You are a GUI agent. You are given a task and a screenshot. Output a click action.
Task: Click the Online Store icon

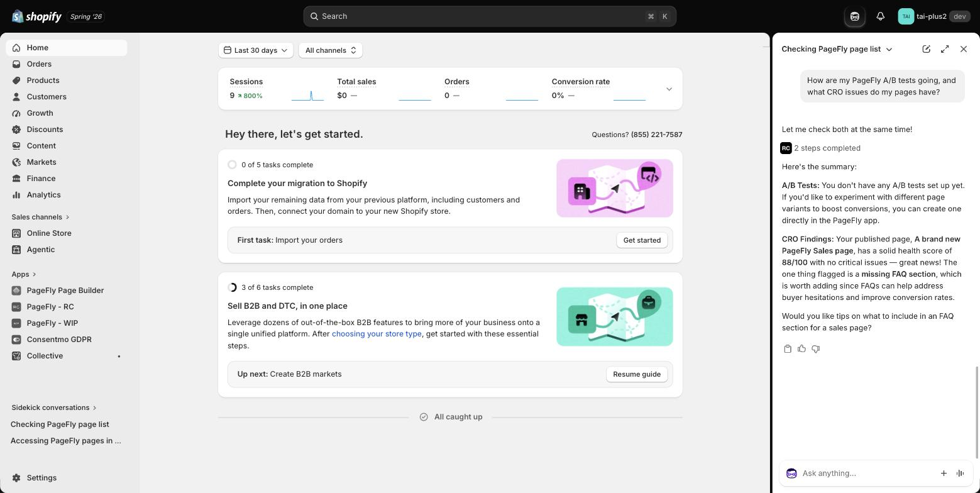(x=16, y=233)
